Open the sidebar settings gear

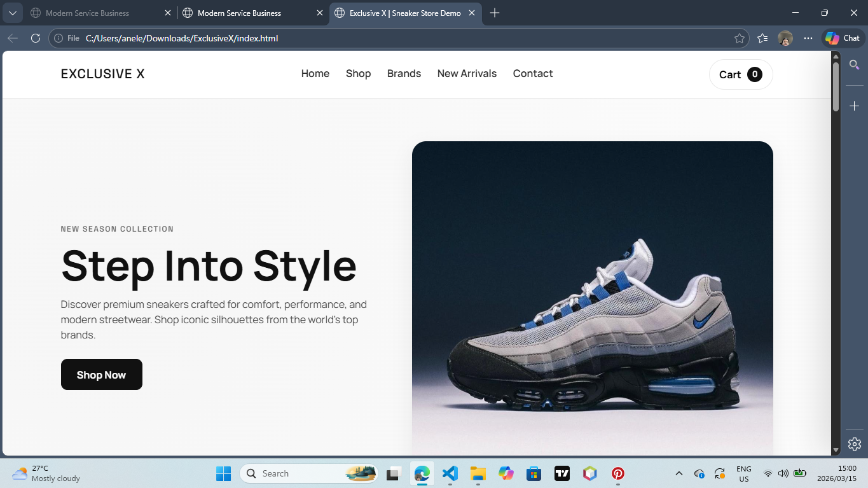click(855, 444)
